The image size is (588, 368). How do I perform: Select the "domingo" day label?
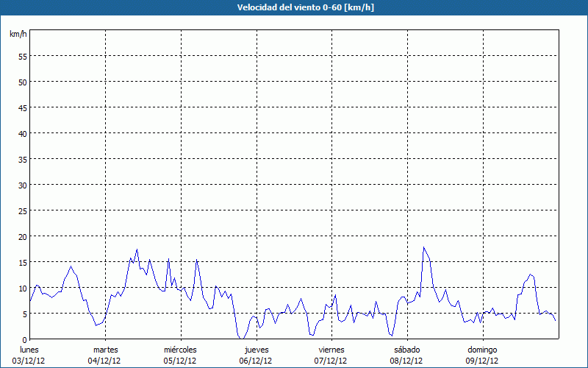coord(482,350)
